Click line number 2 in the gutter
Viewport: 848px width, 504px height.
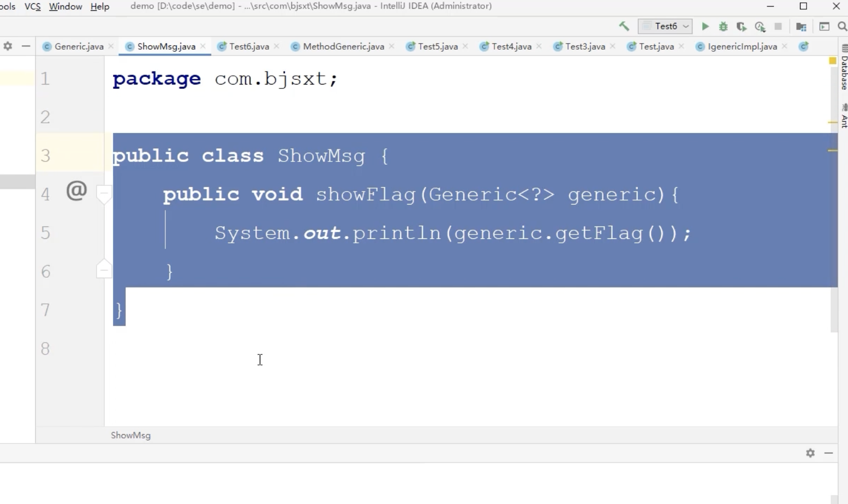pyautogui.click(x=45, y=117)
